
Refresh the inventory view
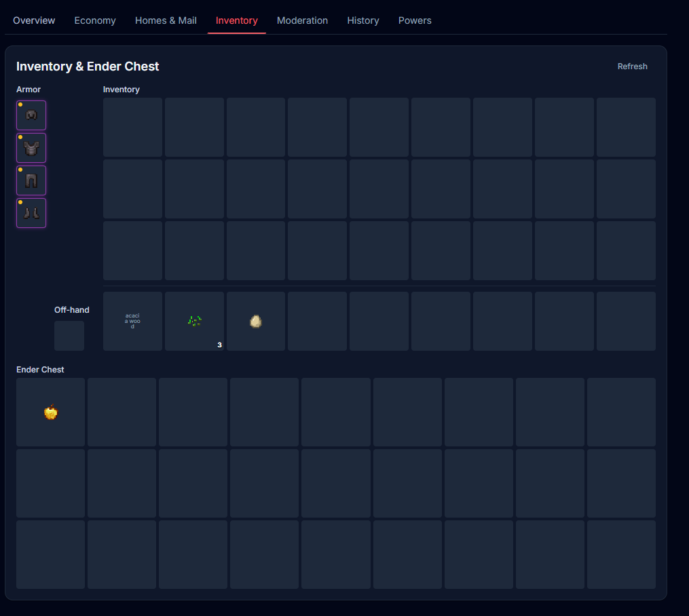coord(632,66)
